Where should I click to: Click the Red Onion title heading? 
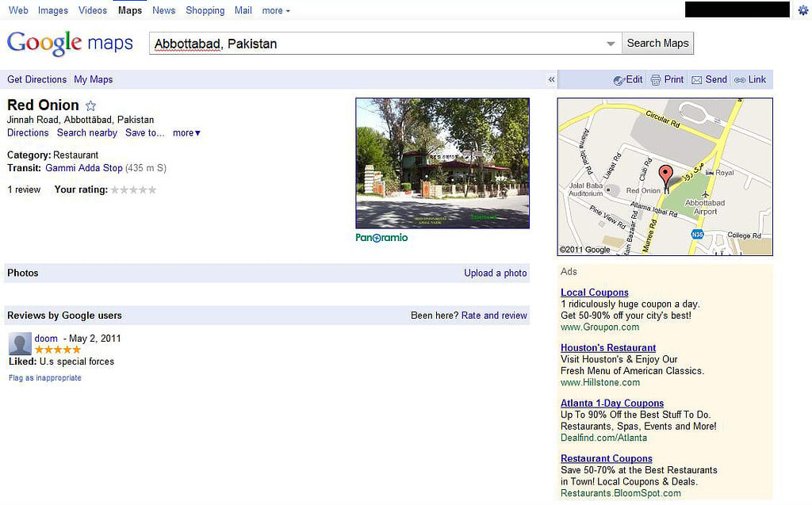pyautogui.click(x=43, y=105)
